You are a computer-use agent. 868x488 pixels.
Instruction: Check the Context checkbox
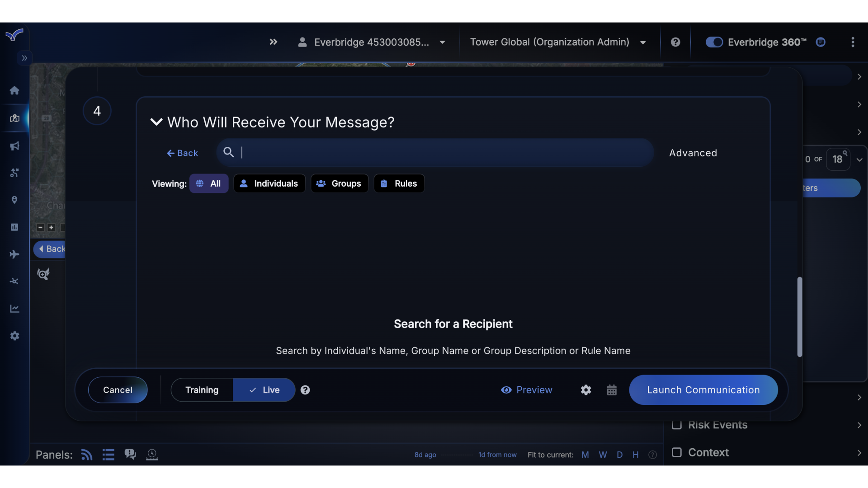[677, 452]
